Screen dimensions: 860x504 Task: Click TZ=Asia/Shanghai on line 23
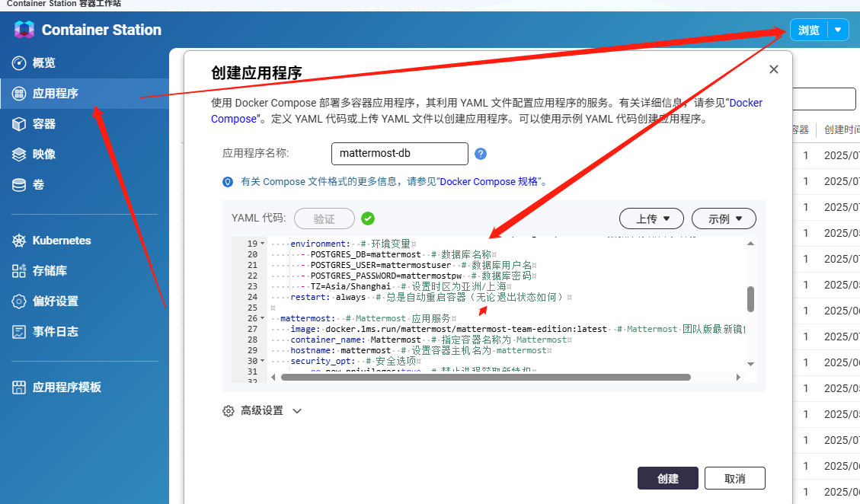click(350, 286)
